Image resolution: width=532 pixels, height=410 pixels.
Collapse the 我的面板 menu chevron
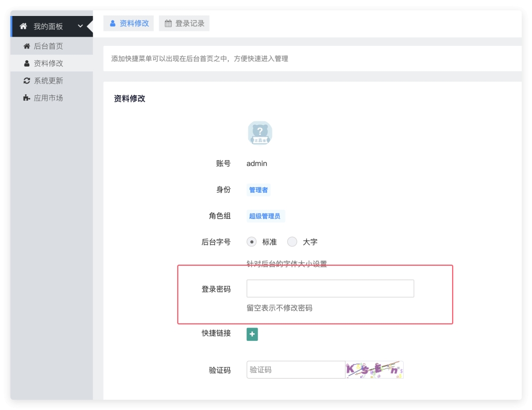point(80,26)
